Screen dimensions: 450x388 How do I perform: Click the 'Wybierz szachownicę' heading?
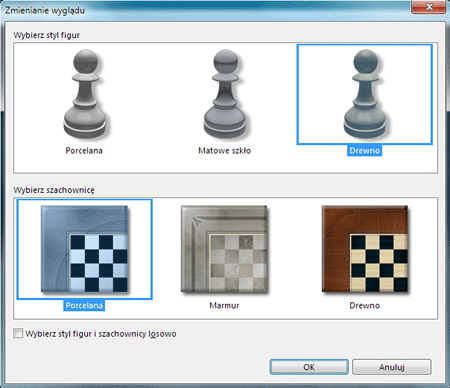[54, 190]
